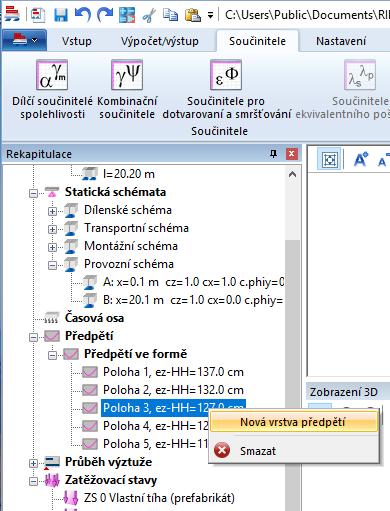Screen dimensions: 390x511
Task: Click the Zobrazení 3D panel title
Action: pyautogui.click(x=344, y=392)
